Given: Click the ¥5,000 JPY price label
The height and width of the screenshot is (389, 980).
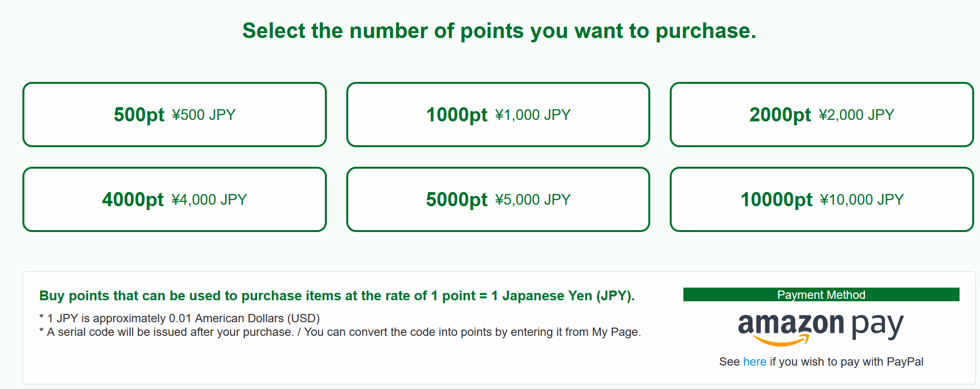Looking at the screenshot, I should coord(533,200).
